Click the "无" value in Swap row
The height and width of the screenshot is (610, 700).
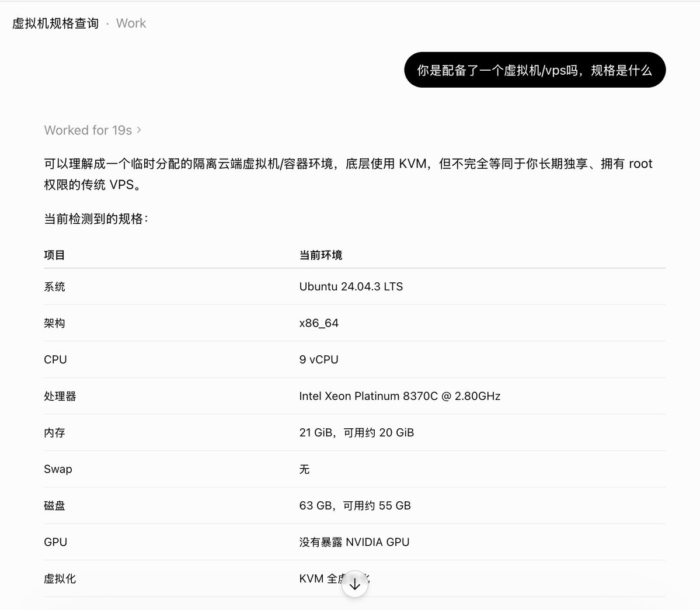[x=305, y=469]
